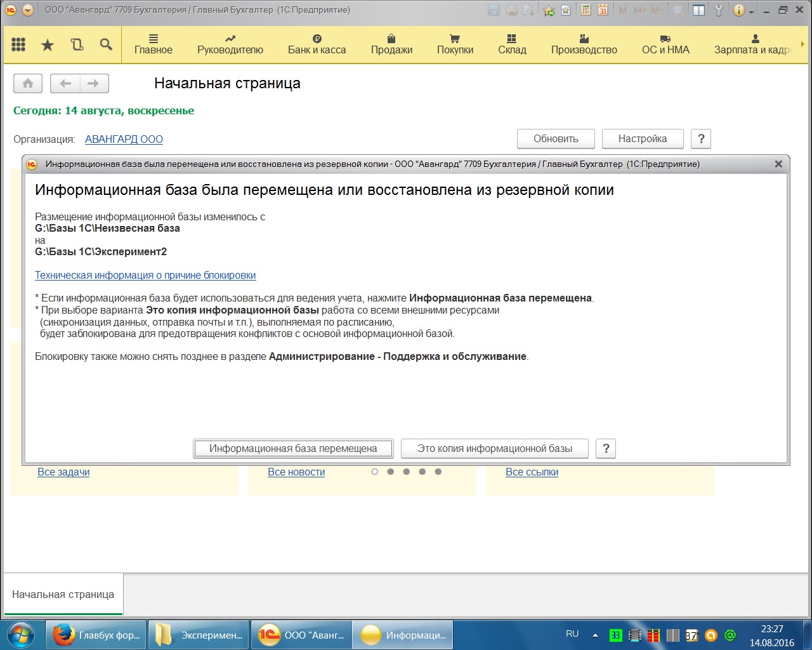The width and height of the screenshot is (812, 650).
Task: Open the sections menu grid icon
Action: pyautogui.click(x=18, y=44)
